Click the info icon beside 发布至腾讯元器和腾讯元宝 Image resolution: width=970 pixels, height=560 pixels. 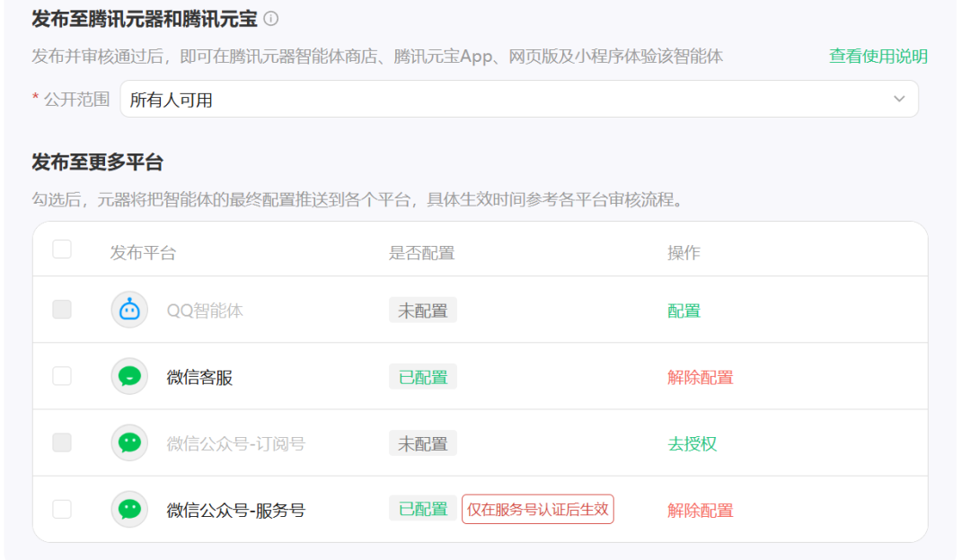click(x=271, y=19)
